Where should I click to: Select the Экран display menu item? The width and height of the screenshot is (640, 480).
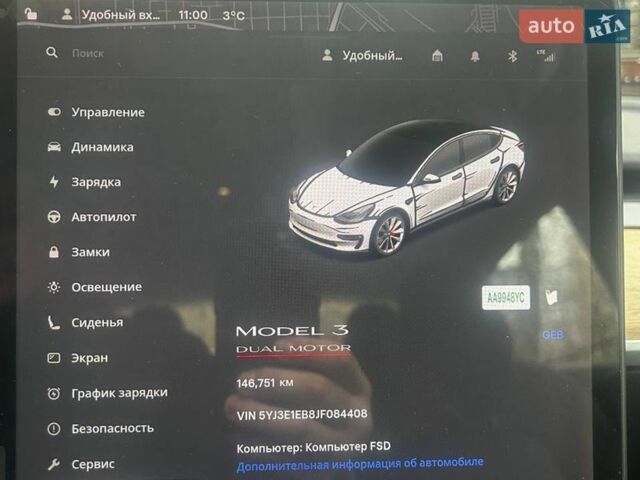78,358
